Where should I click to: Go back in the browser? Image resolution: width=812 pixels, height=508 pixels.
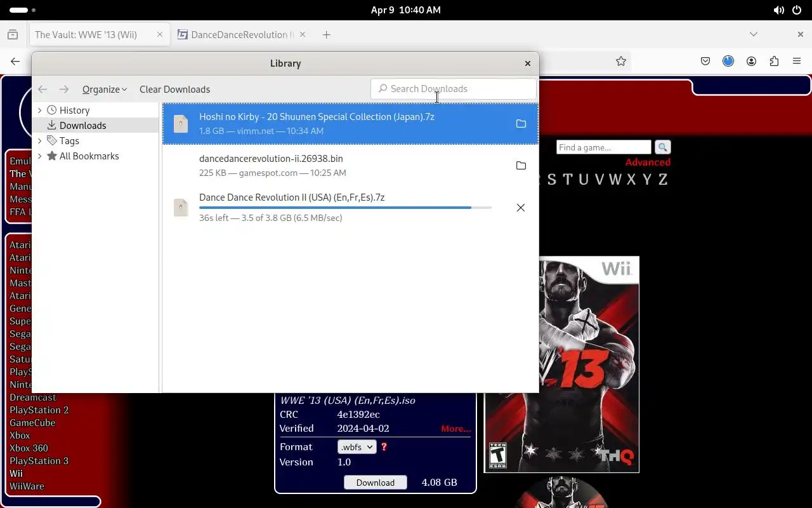coord(15,62)
